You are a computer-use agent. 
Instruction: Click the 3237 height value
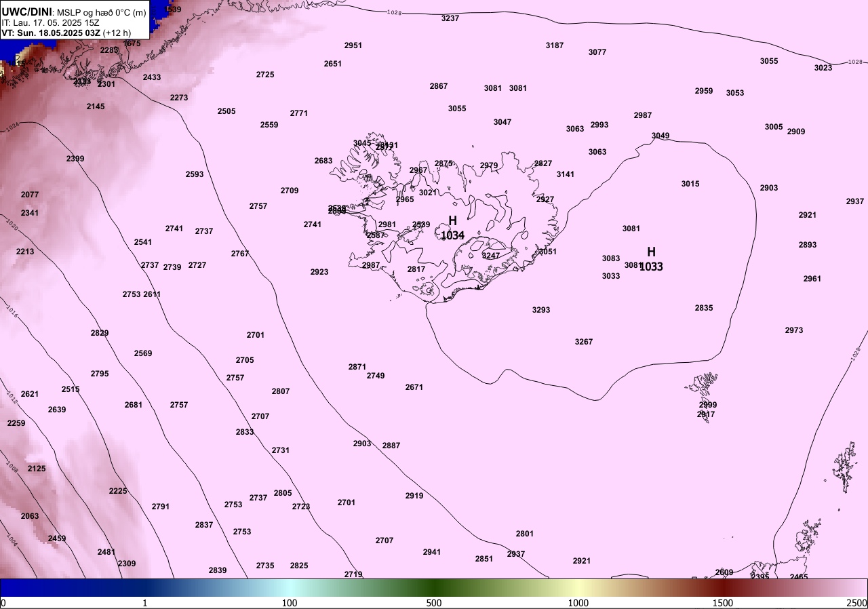click(x=450, y=18)
